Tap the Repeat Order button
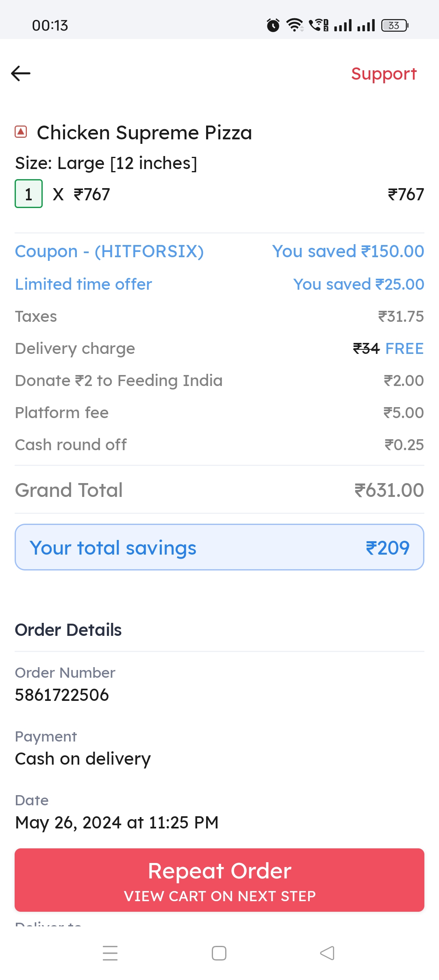439x980 pixels. tap(219, 880)
